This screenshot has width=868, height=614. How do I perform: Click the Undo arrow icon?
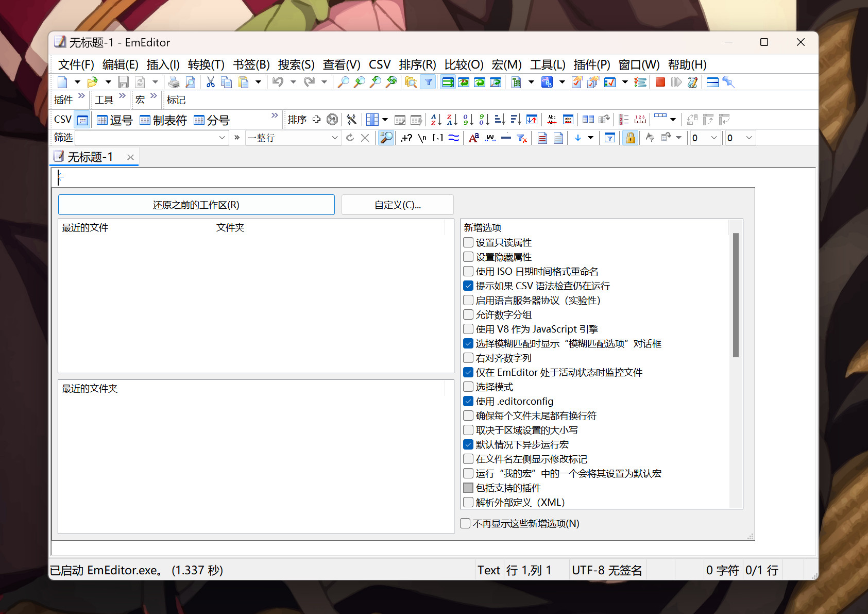click(278, 82)
